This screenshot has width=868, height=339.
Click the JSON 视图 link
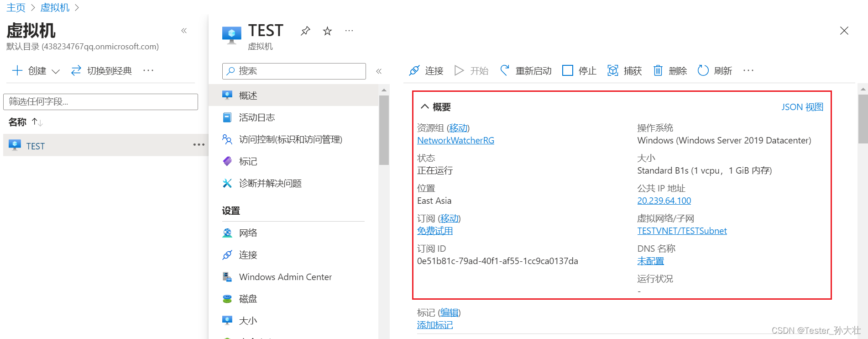tap(802, 107)
